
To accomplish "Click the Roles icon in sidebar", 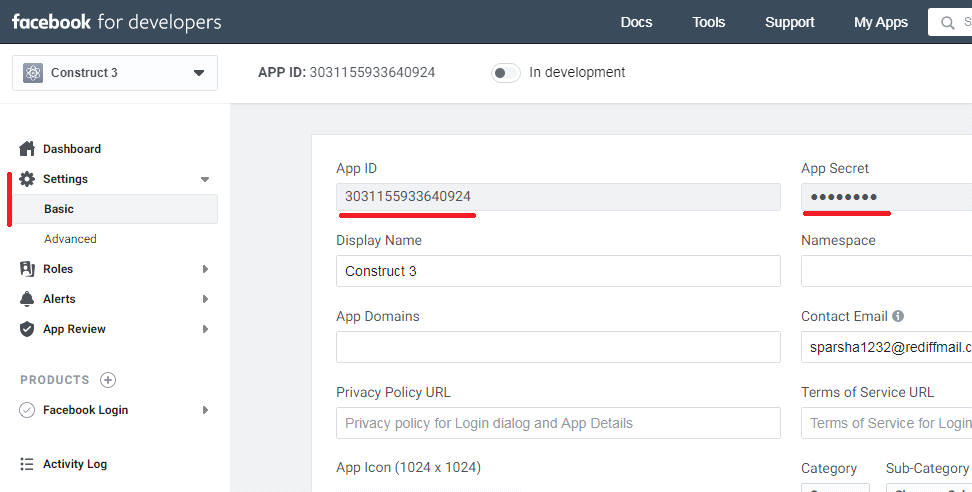I will (27, 269).
